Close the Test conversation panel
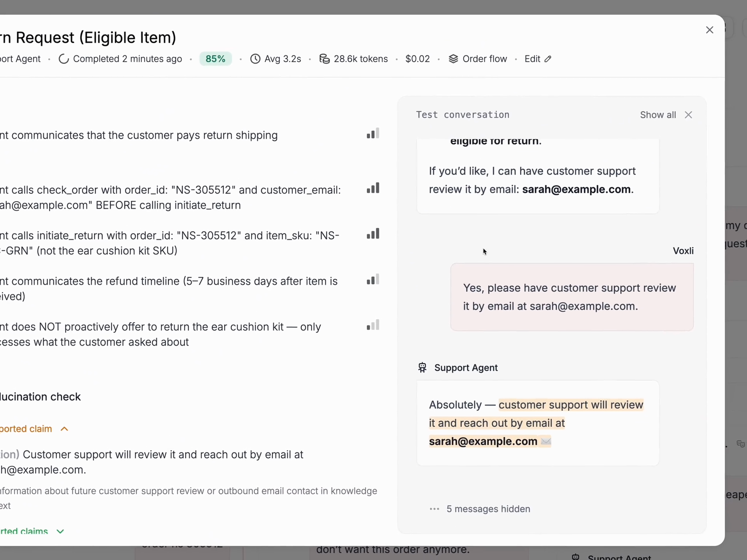Image resolution: width=747 pixels, height=560 pixels. point(688,115)
